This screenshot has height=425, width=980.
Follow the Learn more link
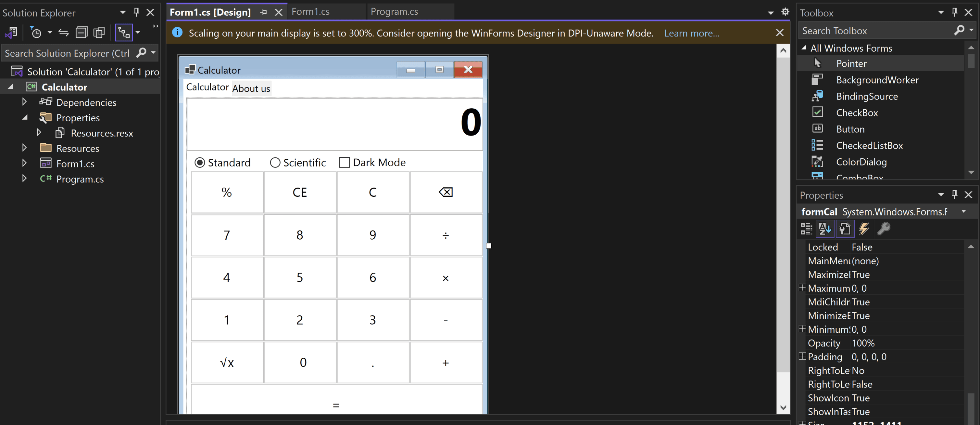pyautogui.click(x=691, y=33)
